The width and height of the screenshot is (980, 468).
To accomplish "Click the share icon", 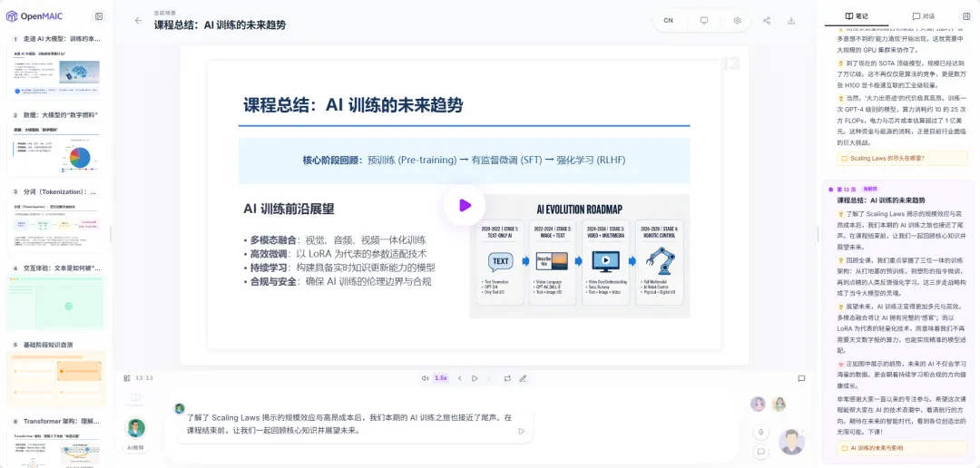I will (766, 21).
